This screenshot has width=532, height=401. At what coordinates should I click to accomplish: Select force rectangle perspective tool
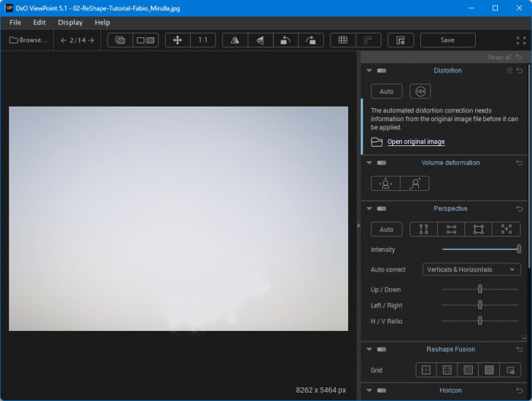tap(479, 229)
